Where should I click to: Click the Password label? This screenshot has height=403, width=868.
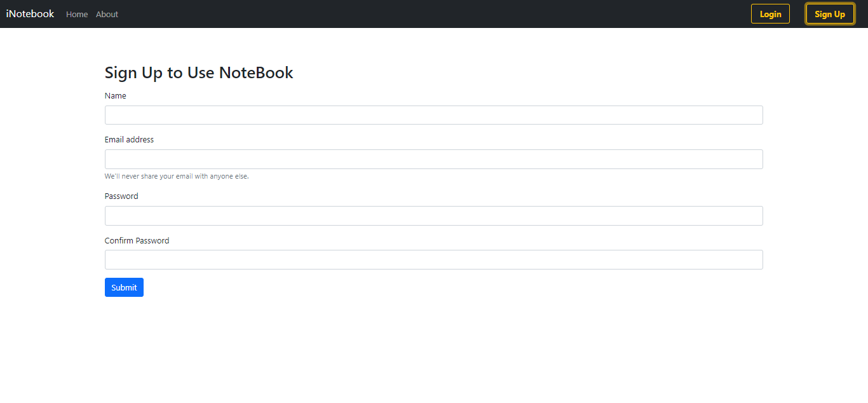click(121, 196)
